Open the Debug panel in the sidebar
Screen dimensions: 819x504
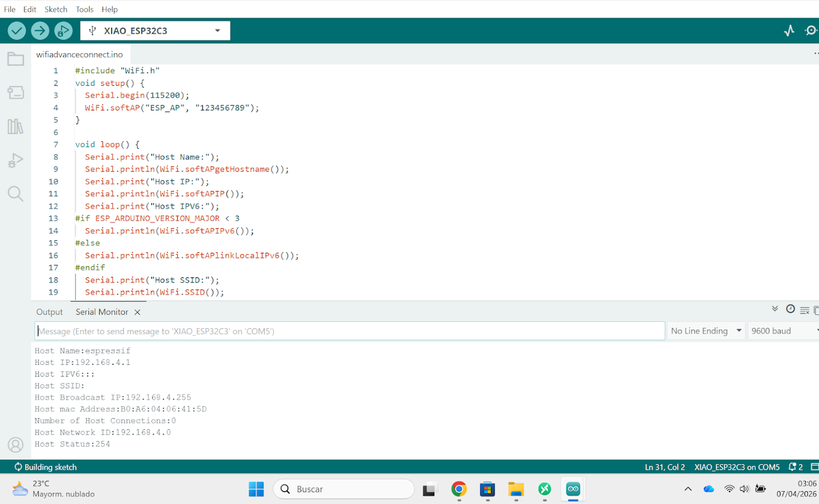[x=15, y=160]
